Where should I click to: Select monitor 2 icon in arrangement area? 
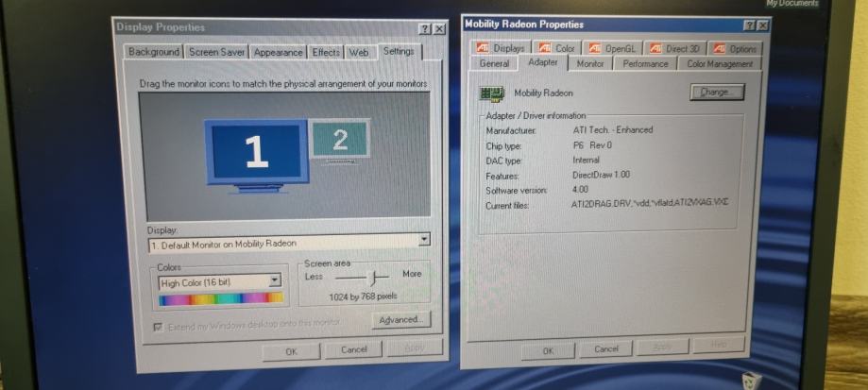[x=339, y=140]
